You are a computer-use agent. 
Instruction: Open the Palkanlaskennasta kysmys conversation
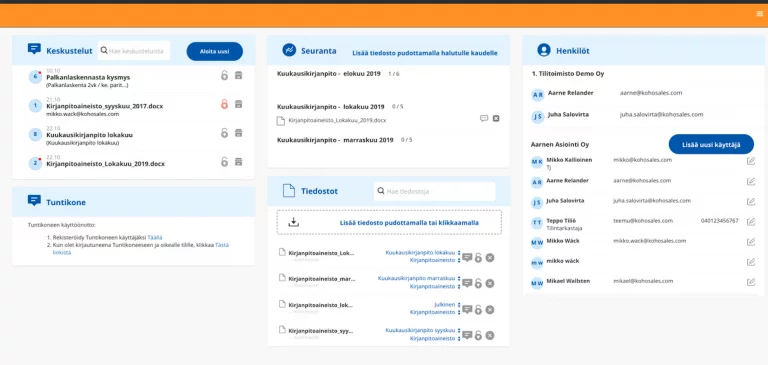[88, 77]
